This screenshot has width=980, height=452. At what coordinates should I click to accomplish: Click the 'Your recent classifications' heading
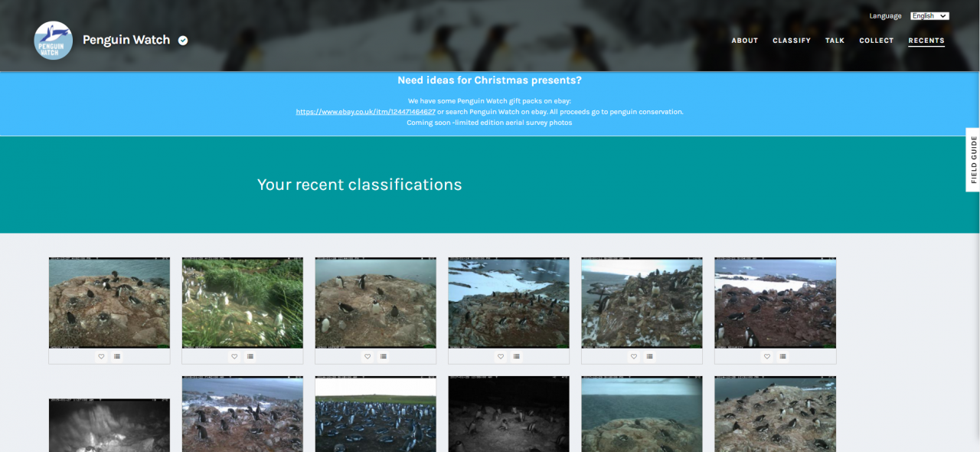pos(360,185)
